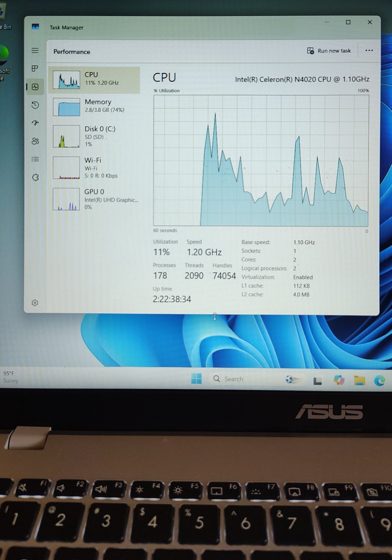Image resolution: width=392 pixels, height=560 pixels.
Task: Click the L1 cache 112 KB value
Action: 301,286
